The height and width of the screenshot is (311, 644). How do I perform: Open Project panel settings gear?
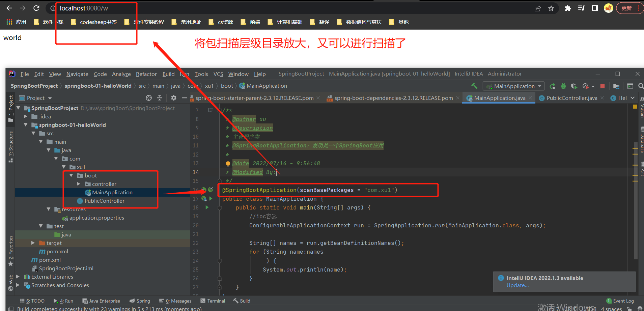coord(173,98)
